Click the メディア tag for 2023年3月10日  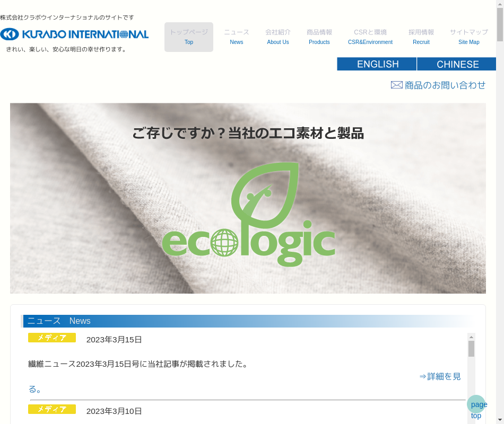(x=52, y=409)
